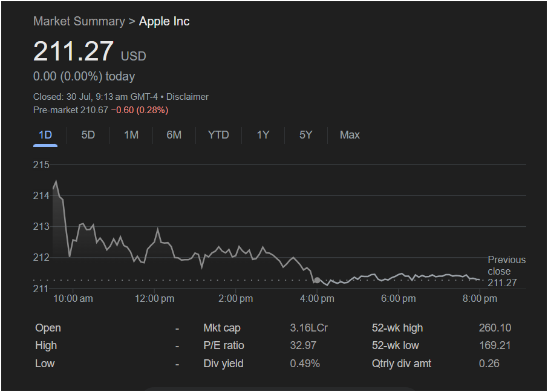Click the Disclaimer link
548x392 pixels.
188,97
